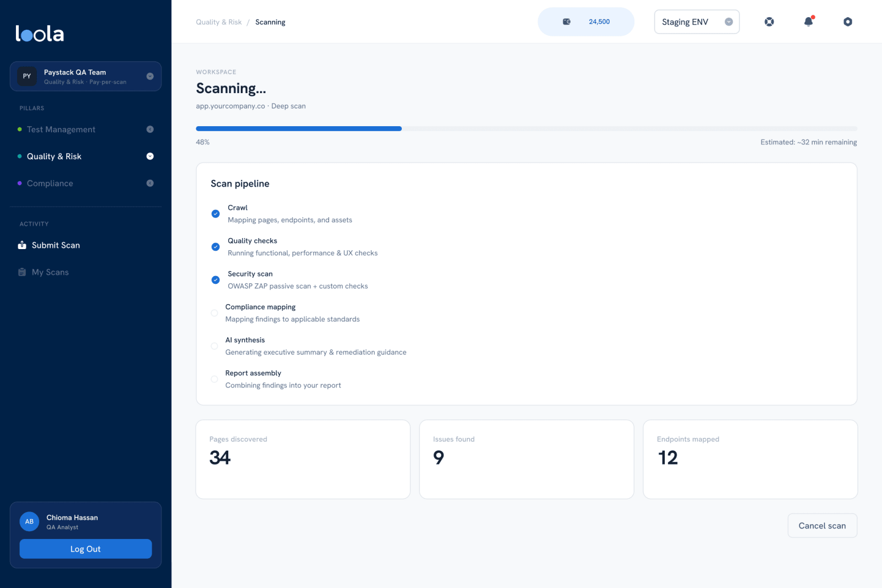Click the Log Out button
Screen dimensions: 882x588
(85, 549)
